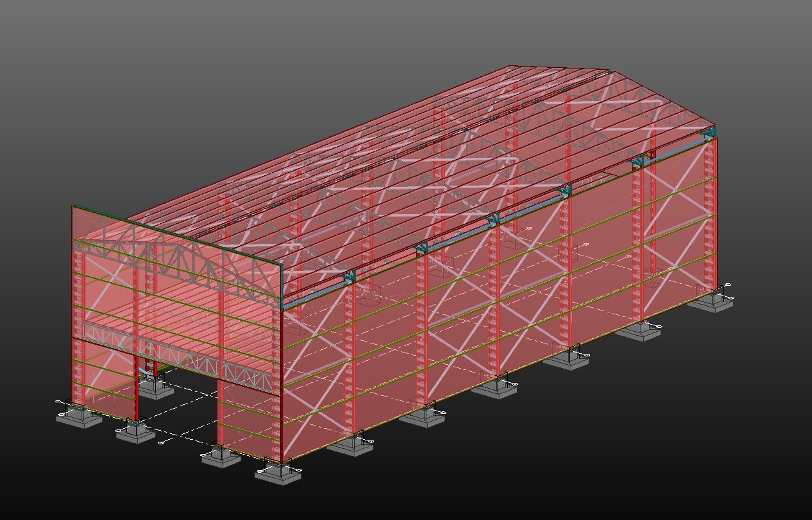Screen dimensions: 812x520
Task: Click the teal bracket atop the far right column
Action: tap(709, 133)
